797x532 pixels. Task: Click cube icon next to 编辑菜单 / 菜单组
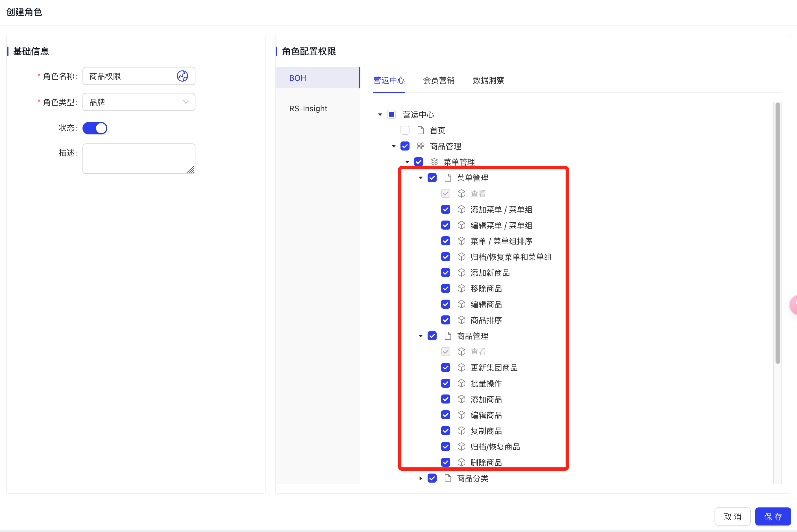(x=461, y=225)
